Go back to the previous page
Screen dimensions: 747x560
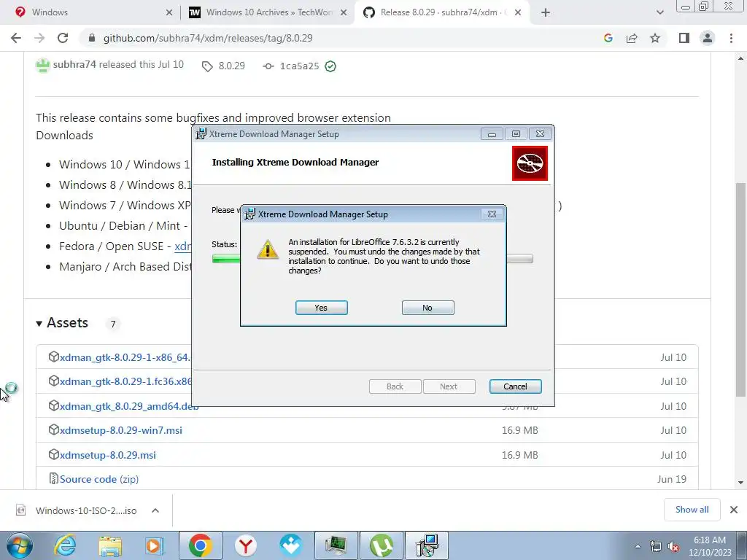pyautogui.click(x=16, y=38)
